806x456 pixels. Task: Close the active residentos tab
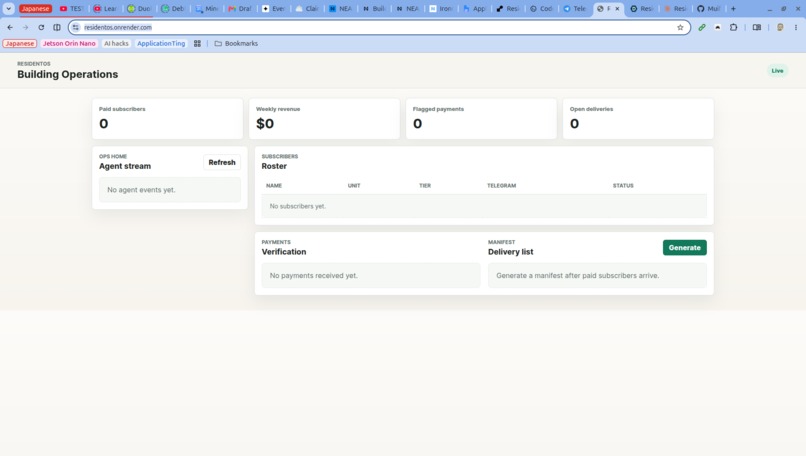[617, 9]
